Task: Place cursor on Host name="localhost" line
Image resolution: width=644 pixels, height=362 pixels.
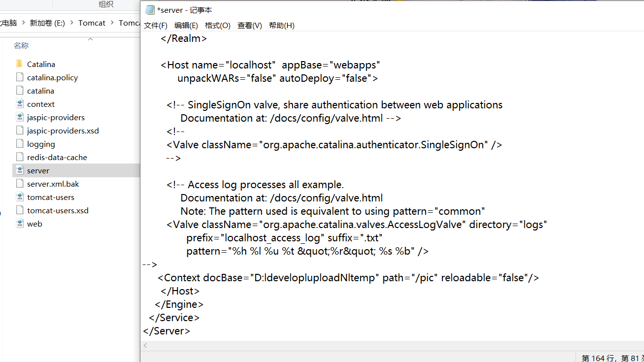Action: tap(271, 65)
